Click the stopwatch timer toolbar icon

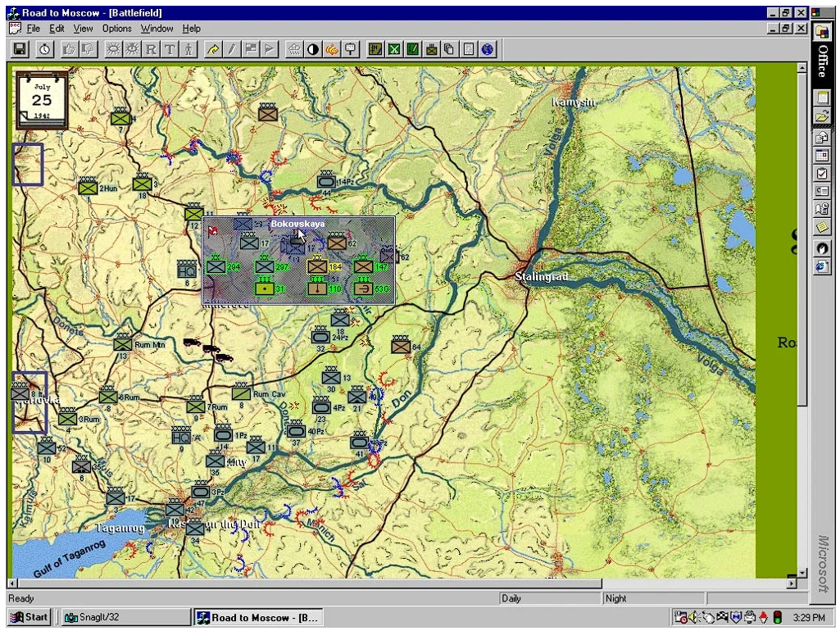45,50
